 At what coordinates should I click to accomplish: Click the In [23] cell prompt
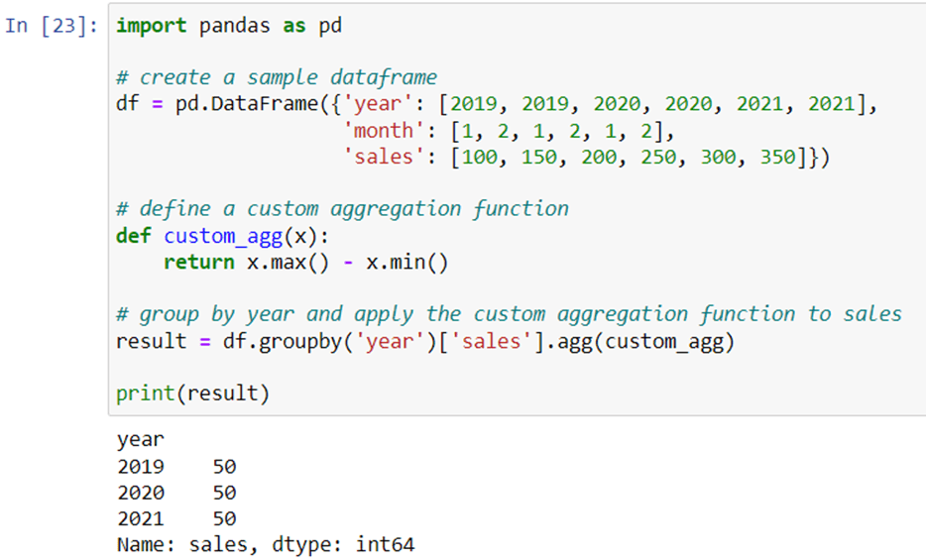pos(52,26)
